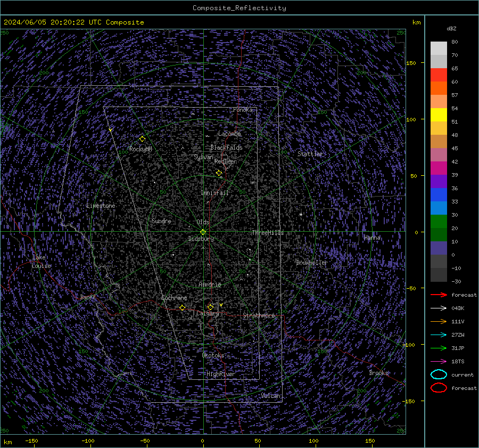The width and height of the screenshot is (479, 448).
Task: Click the Olds town label
Action: (203, 222)
